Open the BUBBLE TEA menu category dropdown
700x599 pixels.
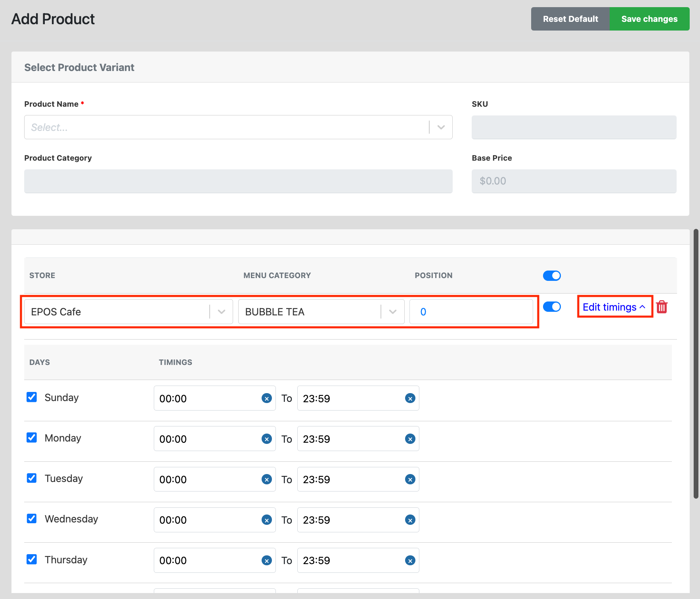pos(321,312)
